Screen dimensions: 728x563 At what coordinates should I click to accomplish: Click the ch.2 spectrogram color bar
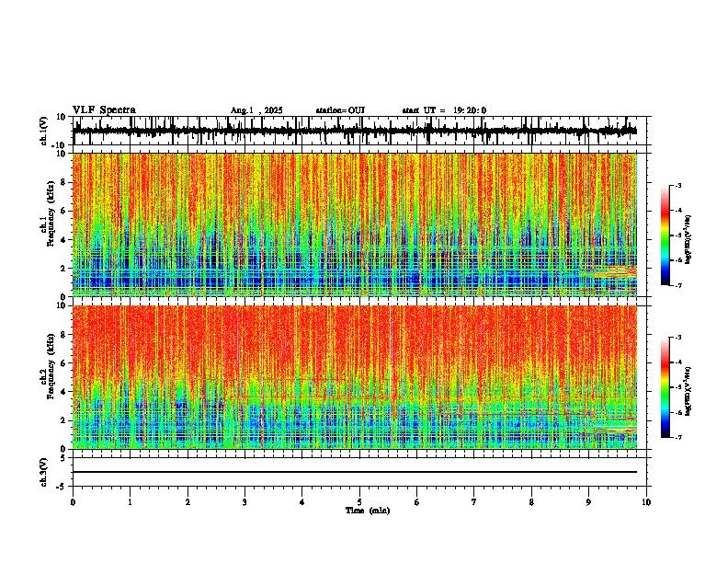click(665, 387)
